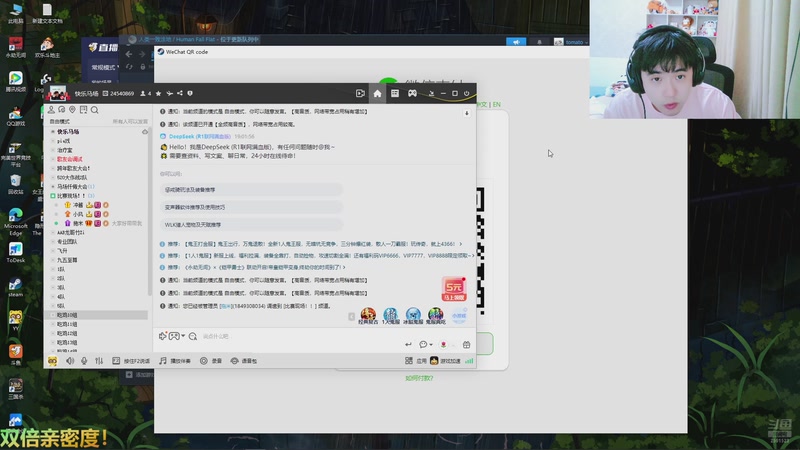
Task: Open the gamepad icon in YY header
Action: [x=412, y=93]
